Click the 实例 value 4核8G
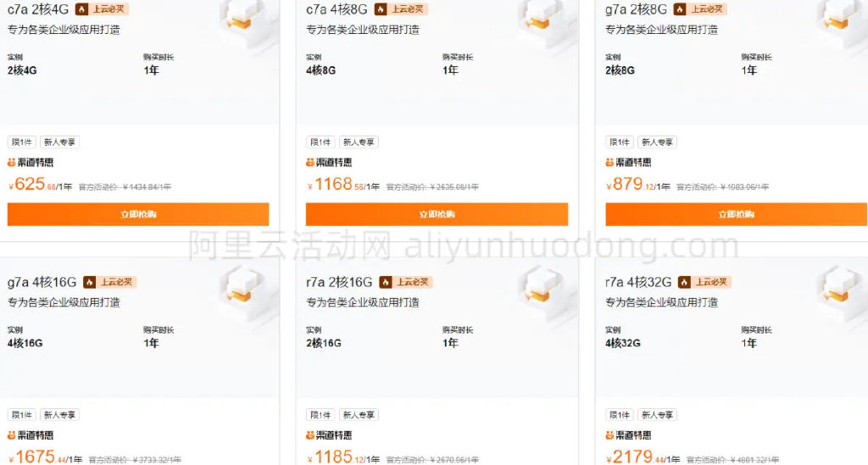Viewport: 868px width, 465px height. coord(321,71)
